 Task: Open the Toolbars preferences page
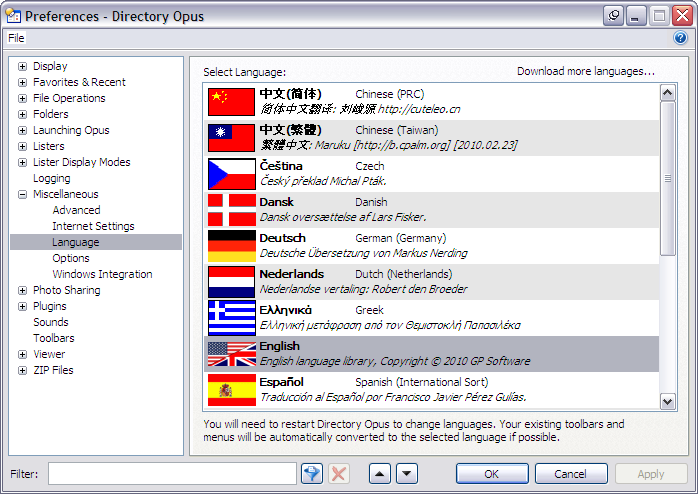point(53,338)
